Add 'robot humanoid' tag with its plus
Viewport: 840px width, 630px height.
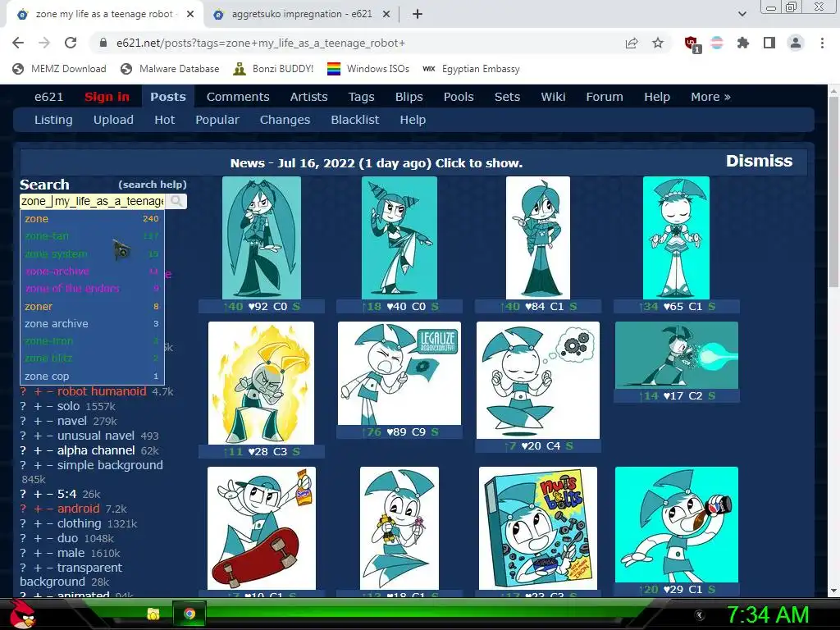click(38, 391)
